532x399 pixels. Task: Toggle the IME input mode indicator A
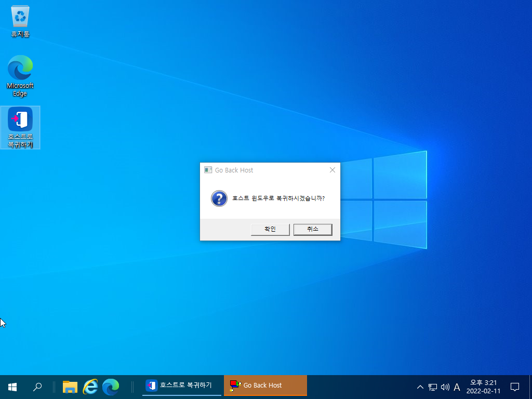click(x=457, y=387)
